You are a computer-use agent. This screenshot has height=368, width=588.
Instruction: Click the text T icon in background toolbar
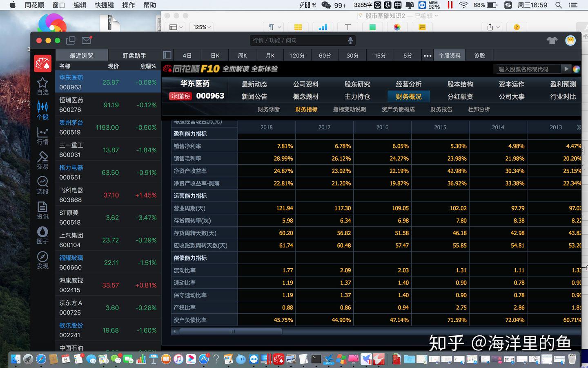point(348,27)
